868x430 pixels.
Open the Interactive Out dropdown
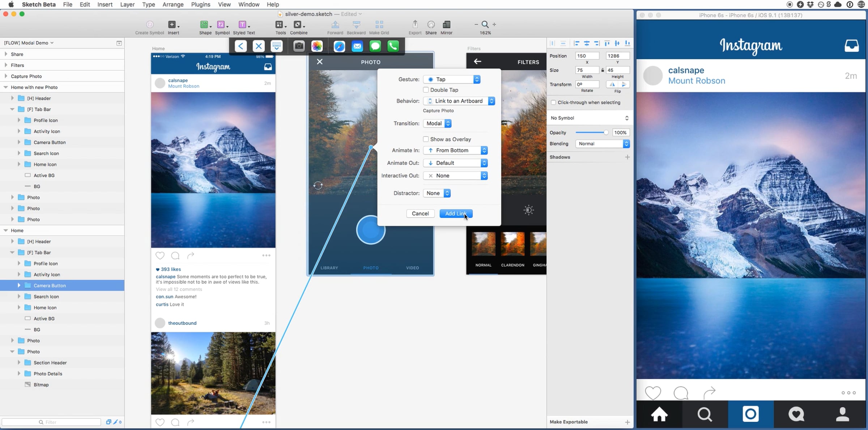455,176
